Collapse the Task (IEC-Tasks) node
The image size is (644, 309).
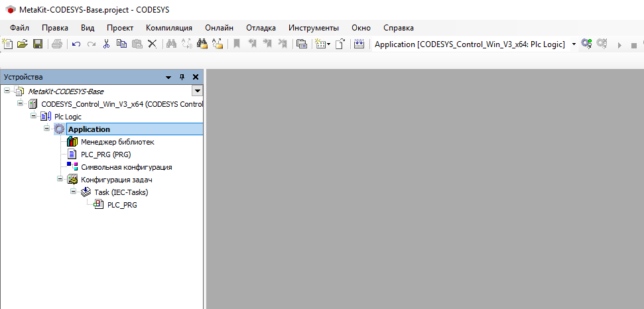click(73, 191)
